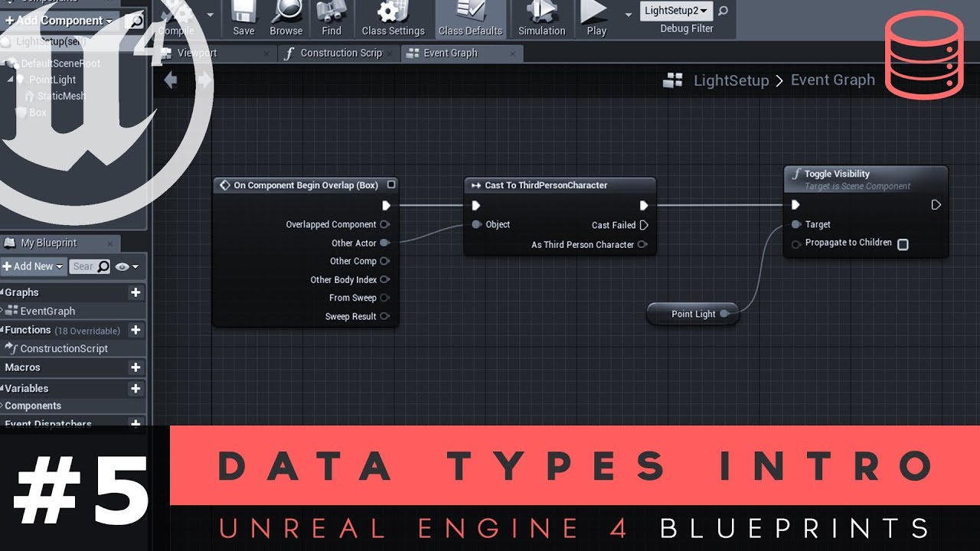Click the graph grid icon beside LightSetup breadcrumb
The width and height of the screenshot is (980, 551).
point(673,80)
